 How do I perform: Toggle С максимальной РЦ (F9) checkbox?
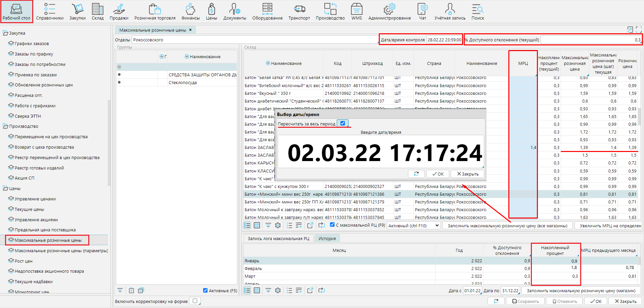pyautogui.click(x=332, y=225)
